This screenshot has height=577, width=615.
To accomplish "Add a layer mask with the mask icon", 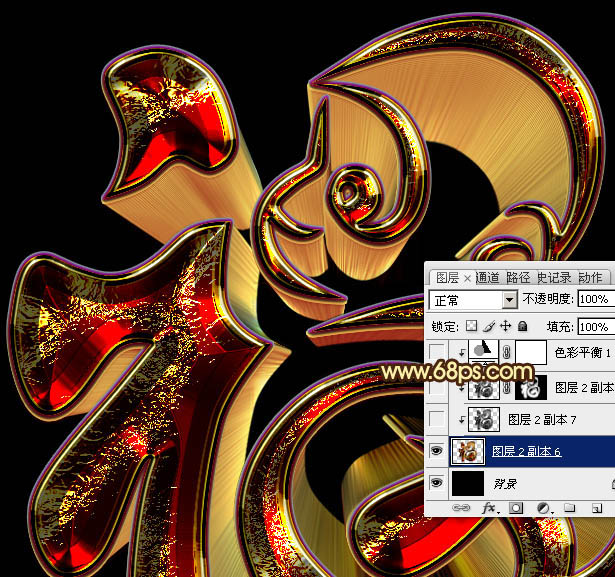I will pyautogui.click(x=516, y=508).
